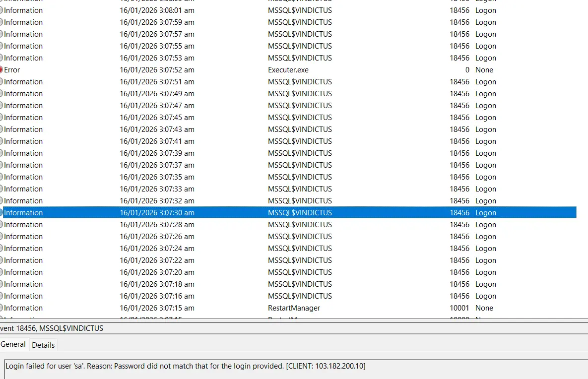
Task: Select the event logged at 3:08:01 am
Action: [x=288, y=10]
